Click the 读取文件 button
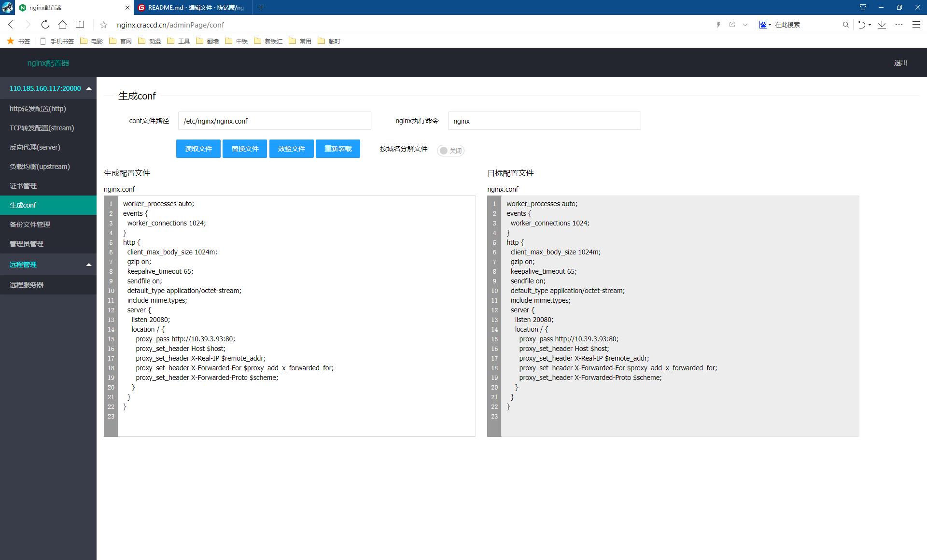Screen dimensions: 927x560 pos(198,149)
